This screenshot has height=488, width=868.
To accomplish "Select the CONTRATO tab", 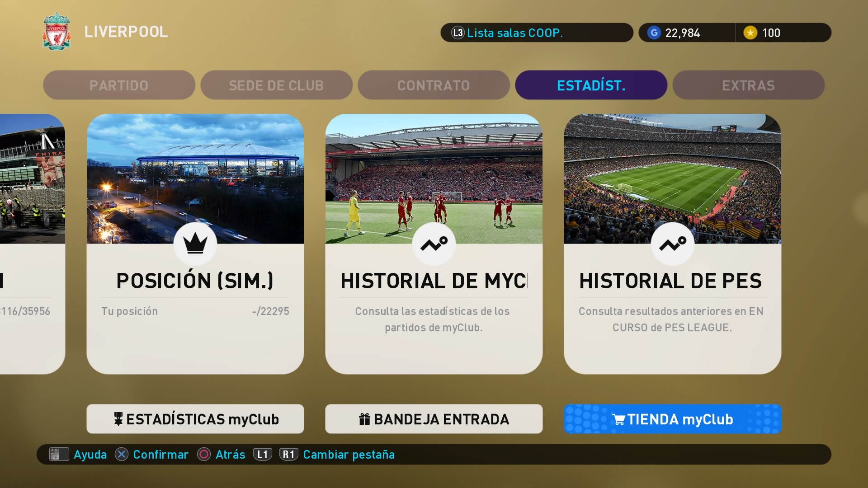I will (434, 85).
